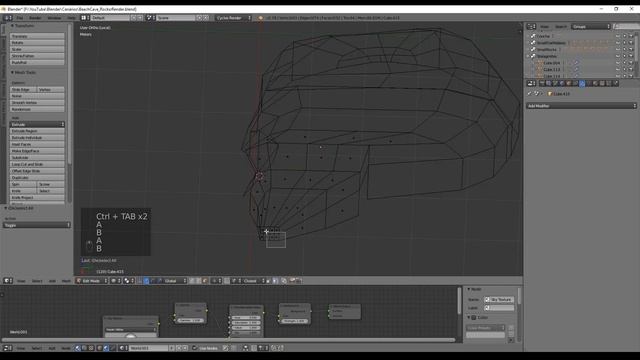This screenshot has width=640, height=360.
Task: Open the Physics properties tab
Action: tap(615, 83)
